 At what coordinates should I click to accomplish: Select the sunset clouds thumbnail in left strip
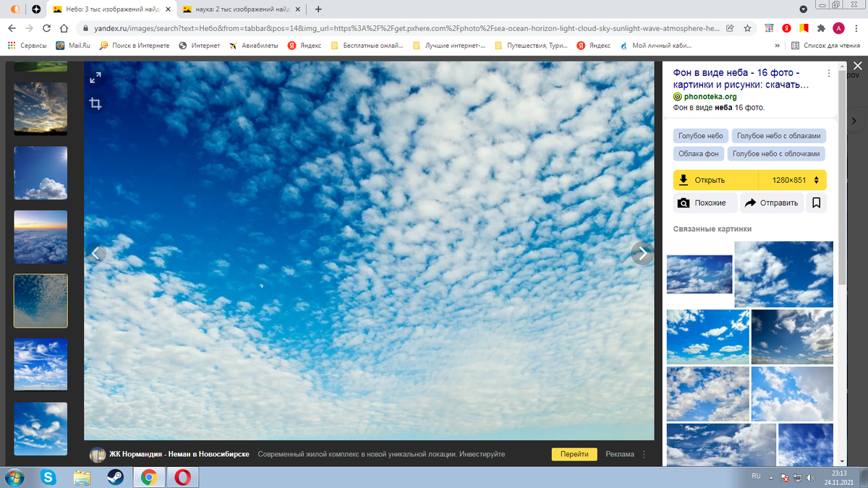(41, 108)
